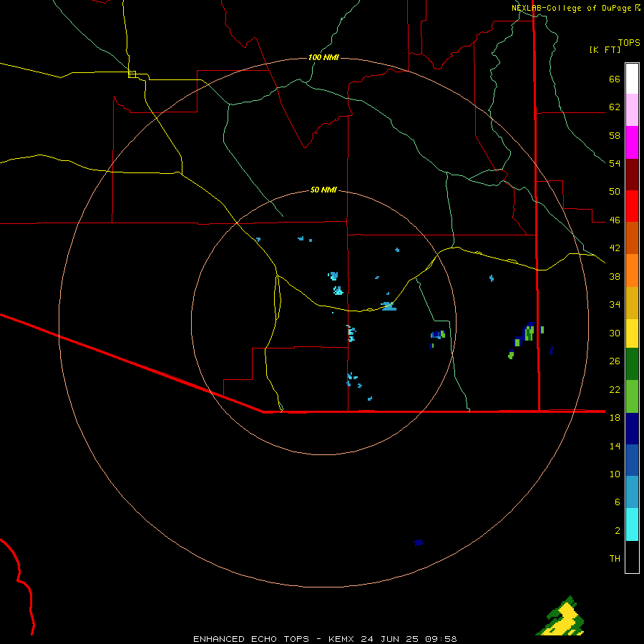Screen dimensions: 644x644
Task: Click the 34 legend value
Action: coord(615,305)
